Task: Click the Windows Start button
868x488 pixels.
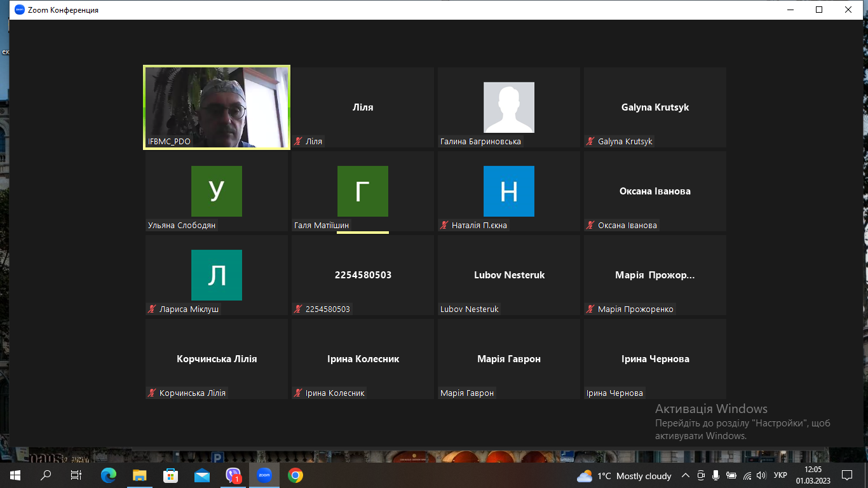Action: 15,475
